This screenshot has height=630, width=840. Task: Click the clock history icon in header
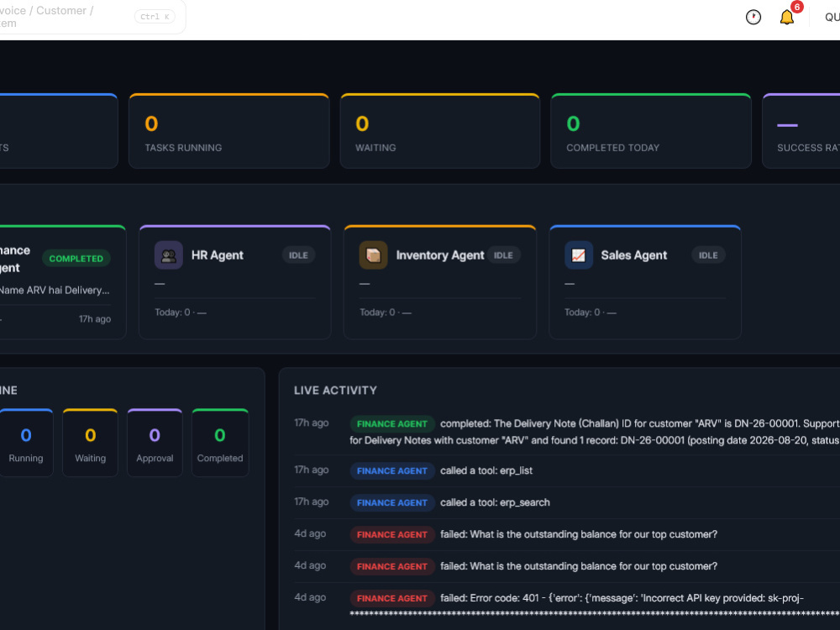click(x=753, y=17)
